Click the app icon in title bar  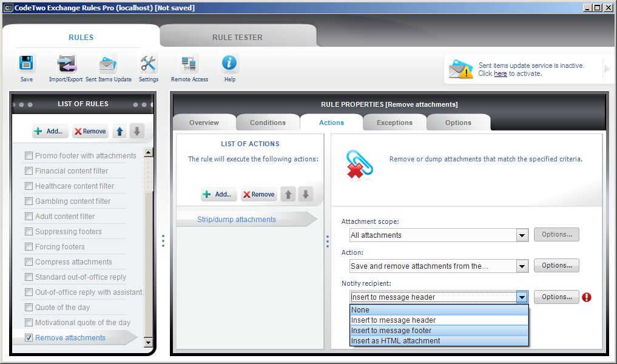(8, 8)
